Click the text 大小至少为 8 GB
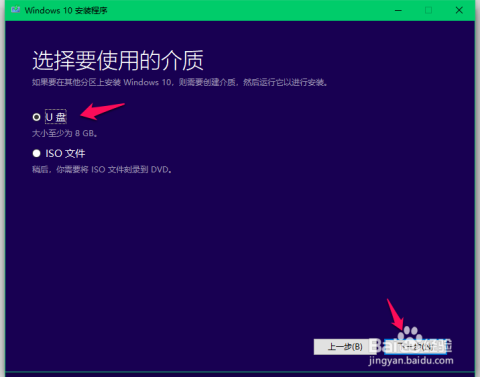This screenshot has height=377, width=480. pos(65,133)
